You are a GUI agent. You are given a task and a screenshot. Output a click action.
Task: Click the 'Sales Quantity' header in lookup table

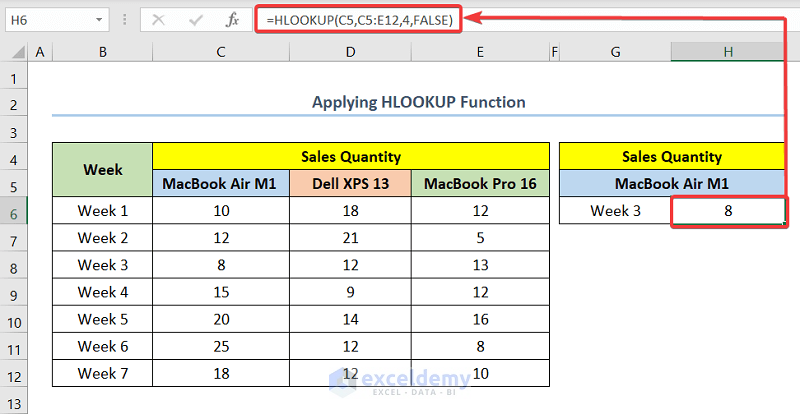(672, 157)
